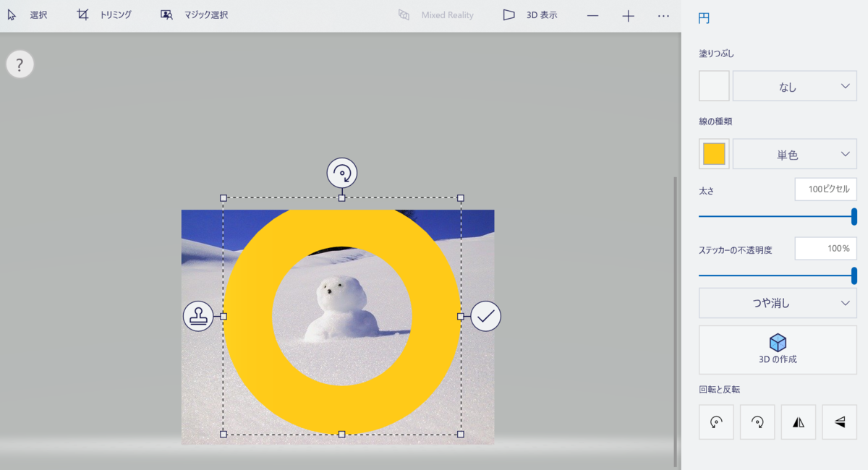
Task: Click the rotate handle above the circle
Action: coord(342,174)
